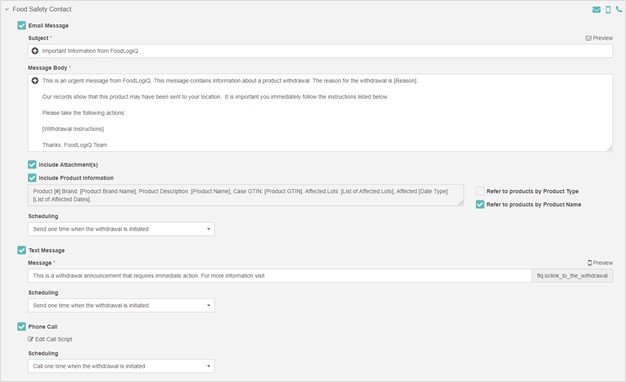This screenshot has height=382, width=626.
Task: Click into the Message Body text area
Action: 320,113
